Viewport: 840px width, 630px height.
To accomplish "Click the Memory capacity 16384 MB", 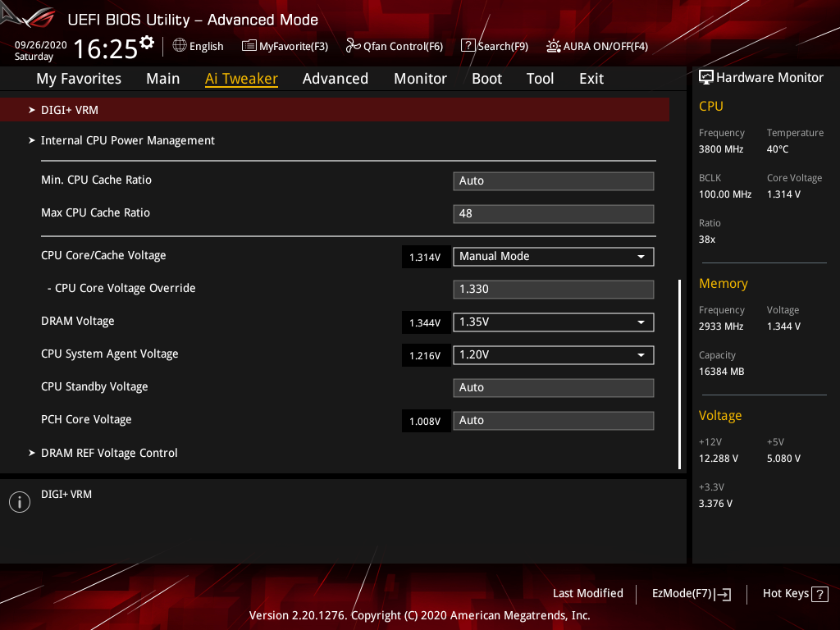I will [x=722, y=371].
